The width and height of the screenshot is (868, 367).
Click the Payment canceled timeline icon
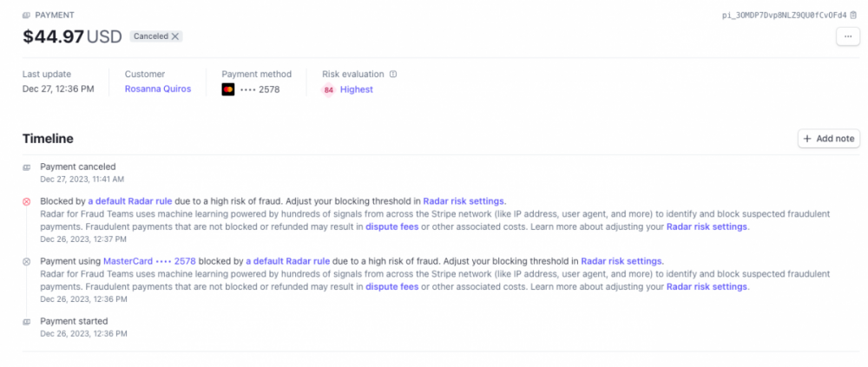26,167
